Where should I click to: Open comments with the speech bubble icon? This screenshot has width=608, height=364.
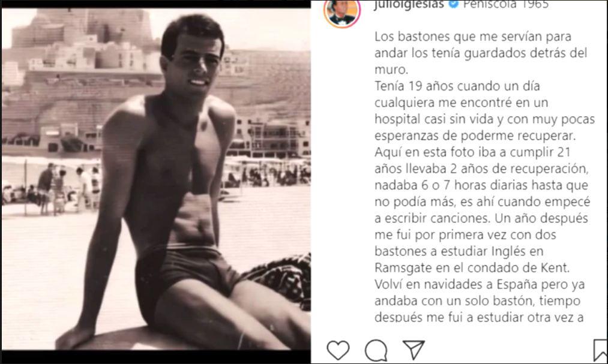pos(376,350)
